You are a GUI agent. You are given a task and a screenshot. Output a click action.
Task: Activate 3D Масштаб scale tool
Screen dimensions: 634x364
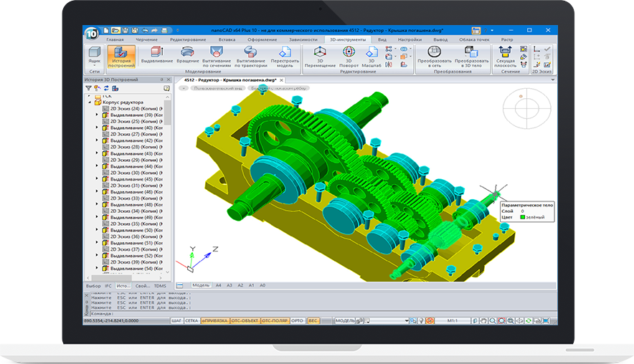pyautogui.click(x=372, y=57)
